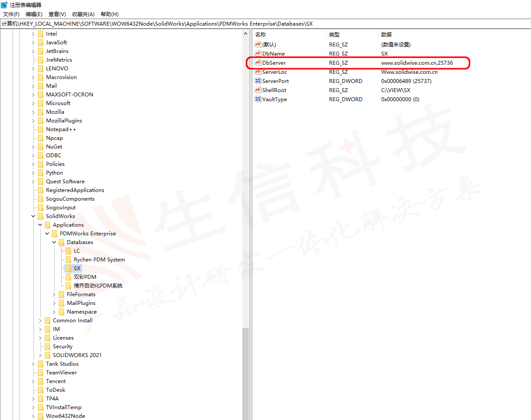Select the DbServer value name

tap(274, 63)
